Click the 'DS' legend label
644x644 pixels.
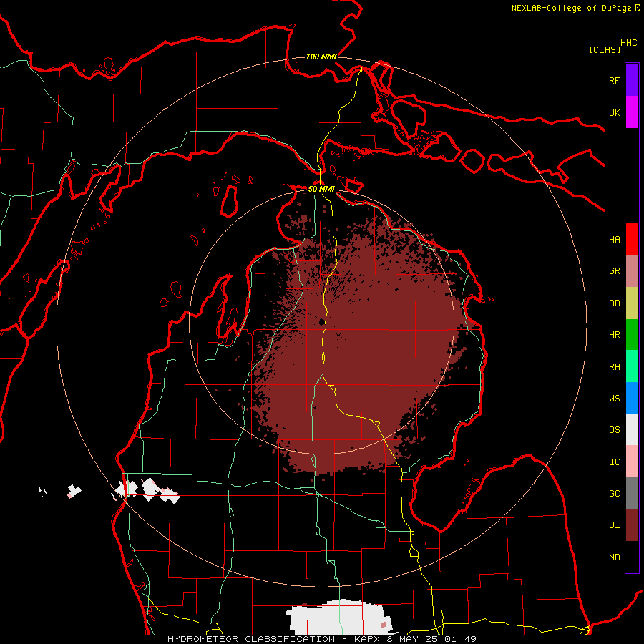[614, 430]
